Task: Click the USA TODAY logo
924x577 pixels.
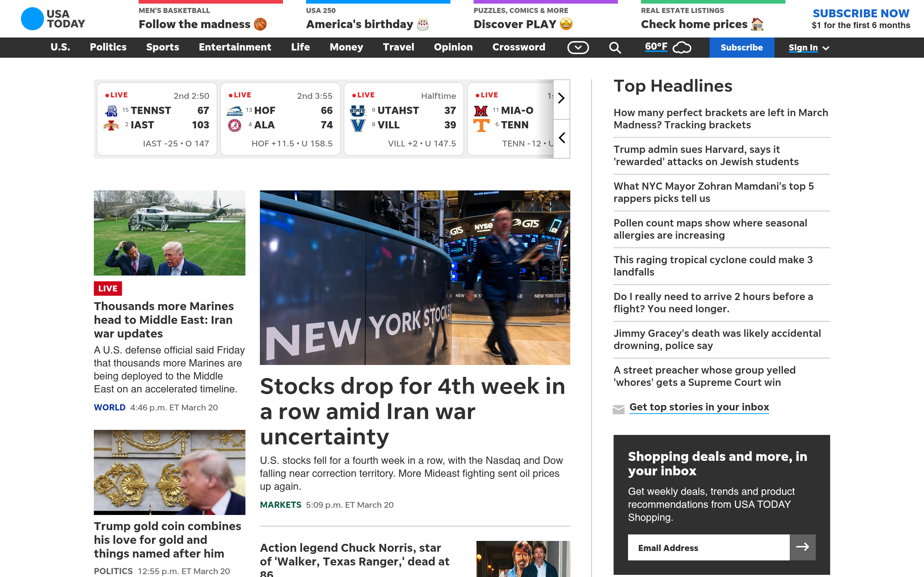Action: (x=53, y=18)
